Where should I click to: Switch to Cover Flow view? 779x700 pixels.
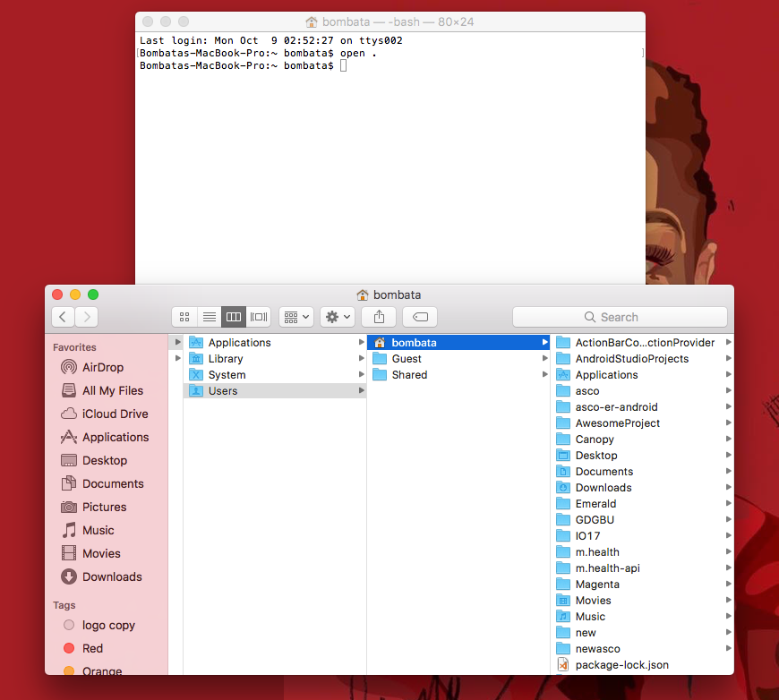coord(258,316)
